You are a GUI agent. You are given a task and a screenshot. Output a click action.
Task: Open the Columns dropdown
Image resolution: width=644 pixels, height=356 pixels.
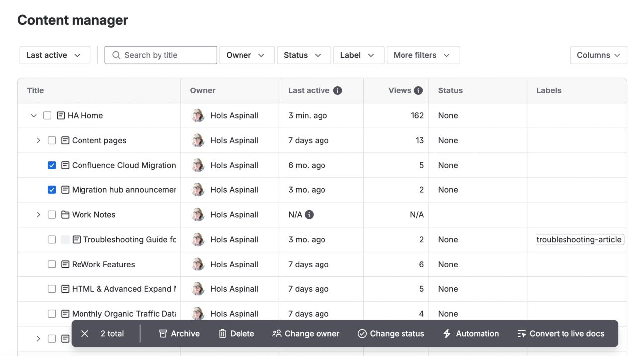598,55
